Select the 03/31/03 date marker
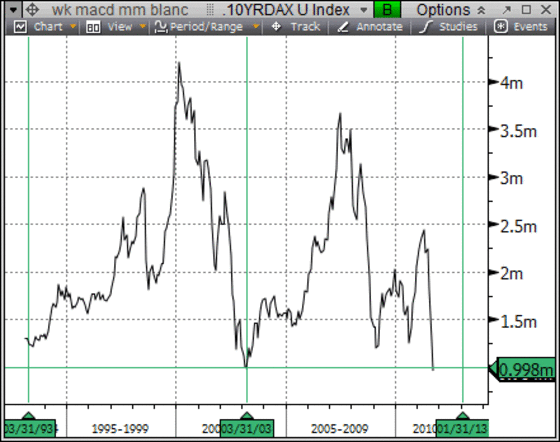 click(x=247, y=428)
